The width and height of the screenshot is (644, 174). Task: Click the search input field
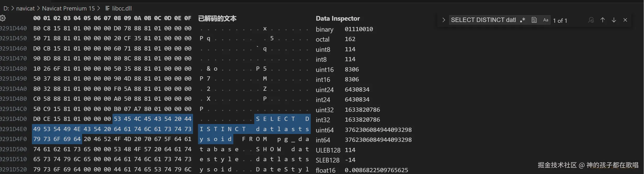pos(483,20)
